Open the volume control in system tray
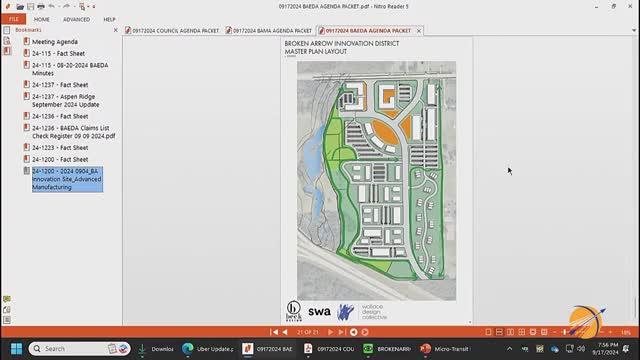The image size is (640, 360). point(581,349)
